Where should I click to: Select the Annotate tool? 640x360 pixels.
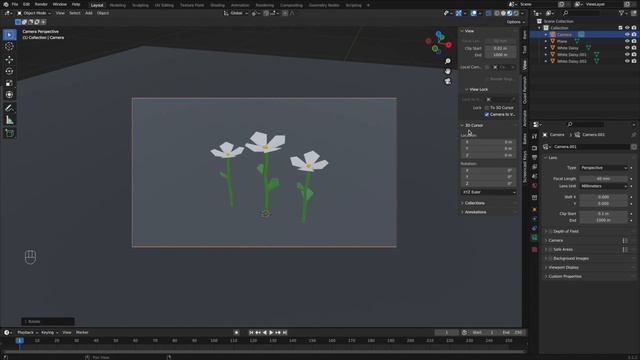pyautogui.click(x=9, y=108)
